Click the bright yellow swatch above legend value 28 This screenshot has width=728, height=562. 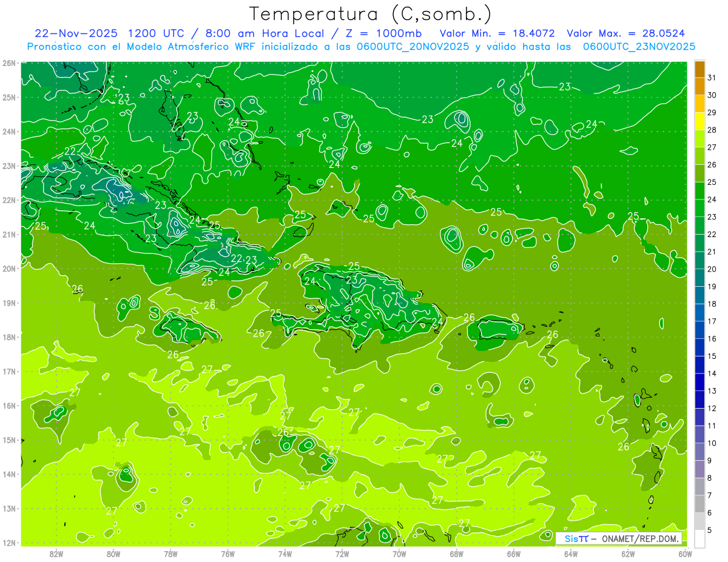click(699, 121)
